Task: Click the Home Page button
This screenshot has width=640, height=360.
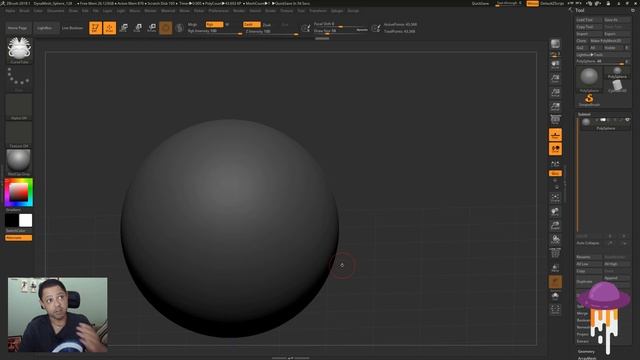Action: click(x=18, y=28)
